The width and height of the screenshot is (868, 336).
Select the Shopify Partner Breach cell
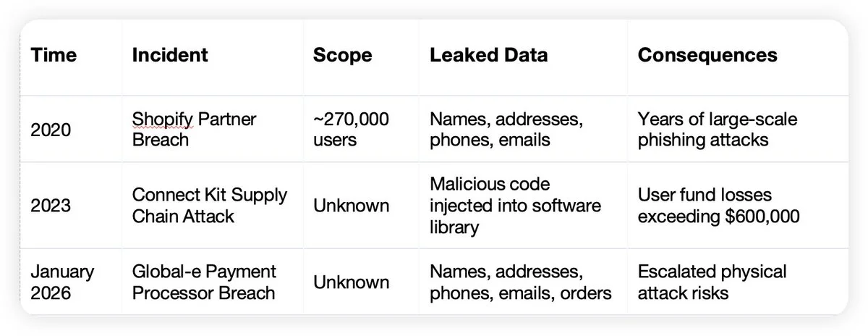pos(194,129)
